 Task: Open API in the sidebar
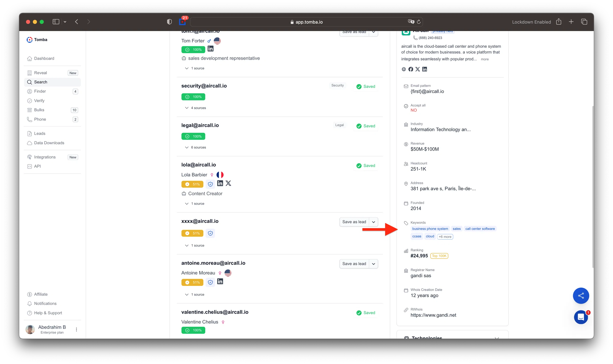[x=52, y=166]
